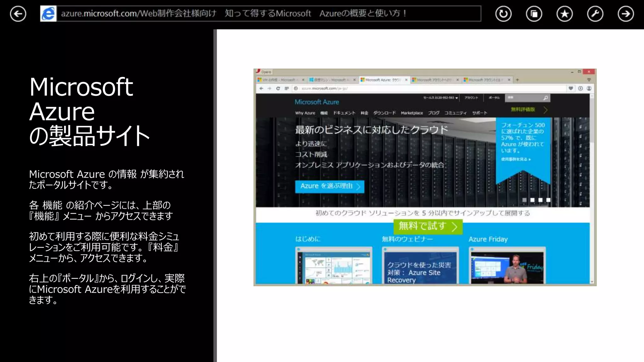Select the first carousel indicator dot
This screenshot has width=644, height=362.
click(524, 200)
